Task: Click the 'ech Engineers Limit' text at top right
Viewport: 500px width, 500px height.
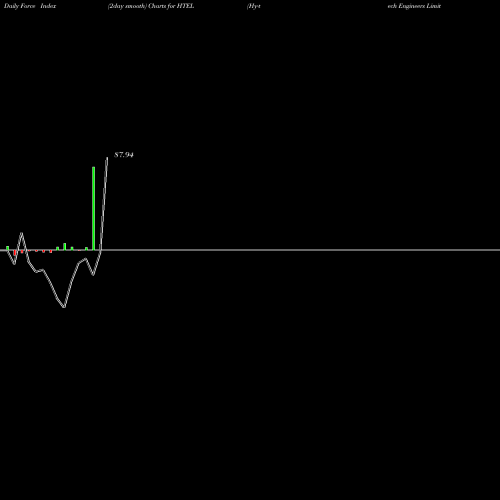Action: click(x=414, y=6)
